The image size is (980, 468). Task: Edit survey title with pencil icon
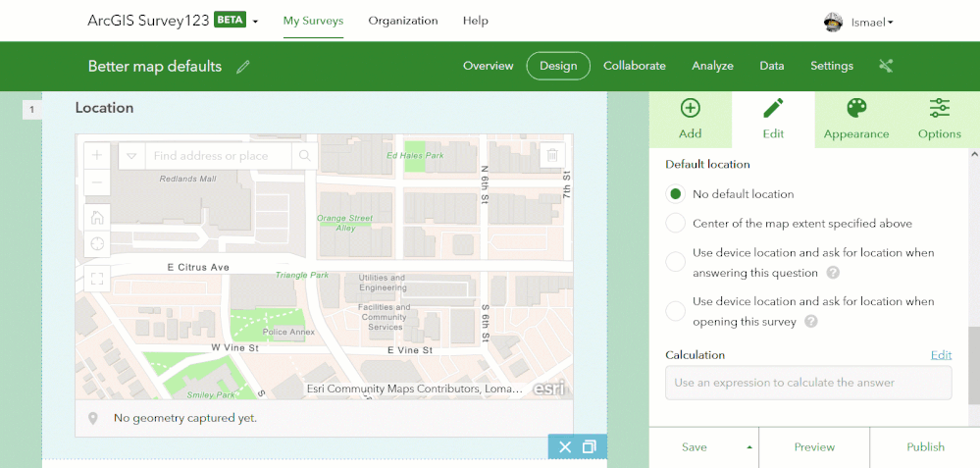tap(243, 67)
